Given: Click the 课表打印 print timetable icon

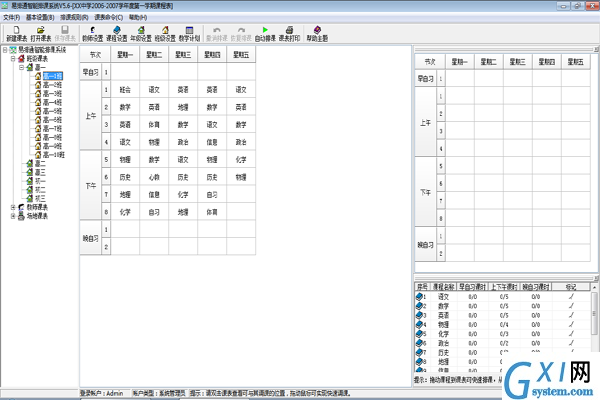Looking at the screenshot, I should point(289,33).
